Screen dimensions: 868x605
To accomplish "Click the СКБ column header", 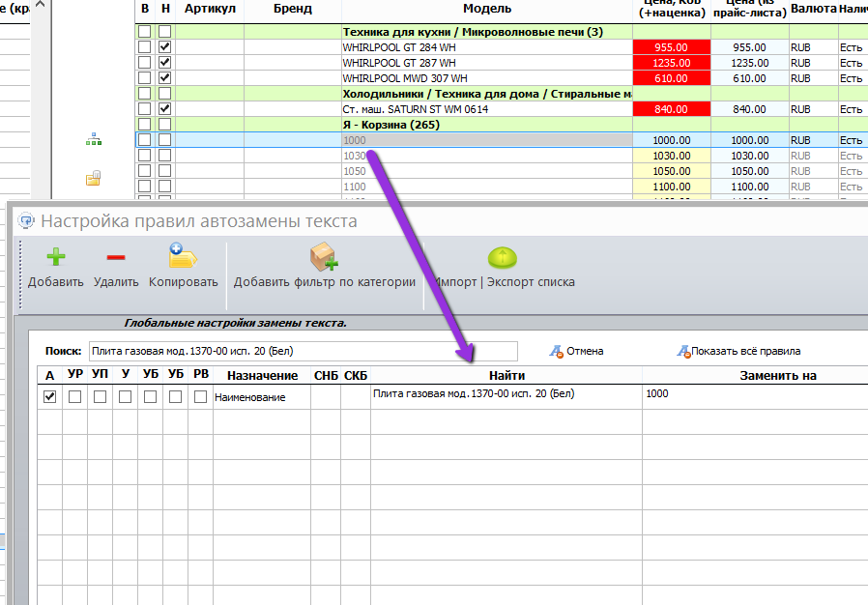I will 356,375.
